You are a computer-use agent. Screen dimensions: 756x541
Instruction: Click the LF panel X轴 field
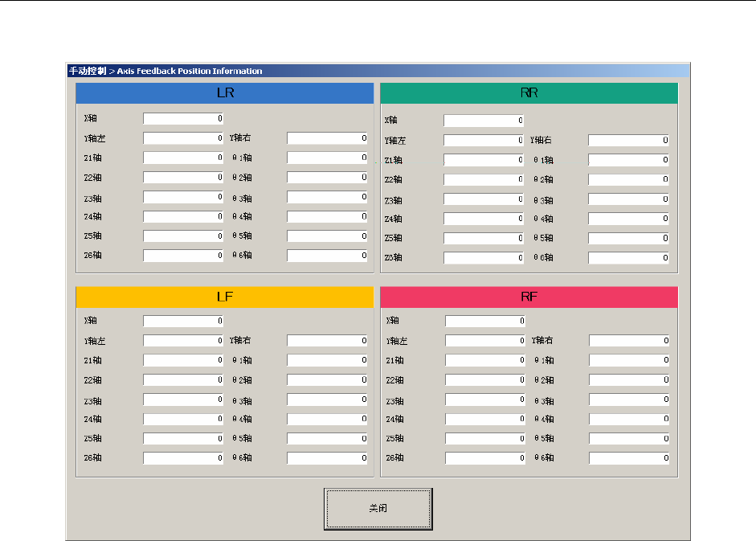coord(183,322)
